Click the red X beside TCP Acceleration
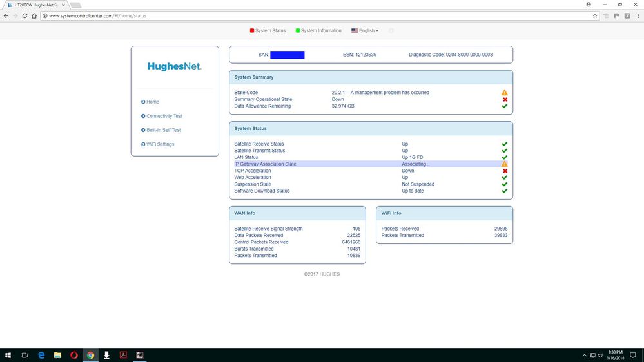This screenshot has height=362, width=644. tap(505, 171)
